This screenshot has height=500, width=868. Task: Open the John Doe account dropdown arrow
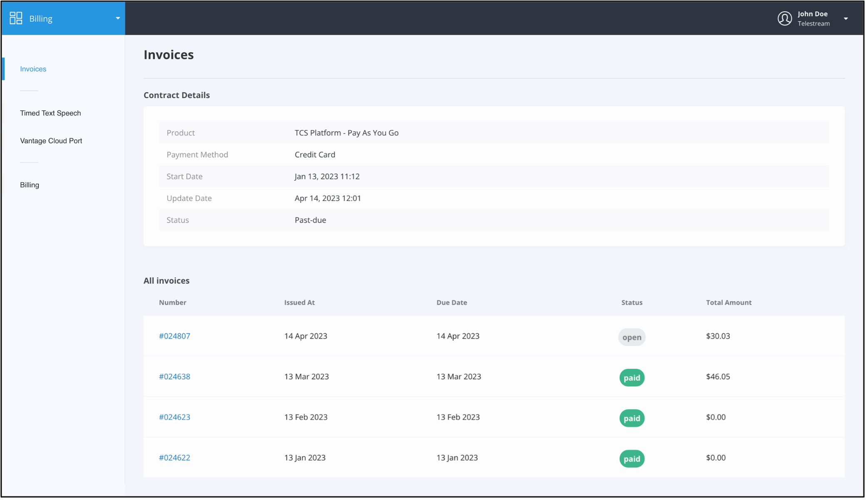pyautogui.click(x=846, y=18)
